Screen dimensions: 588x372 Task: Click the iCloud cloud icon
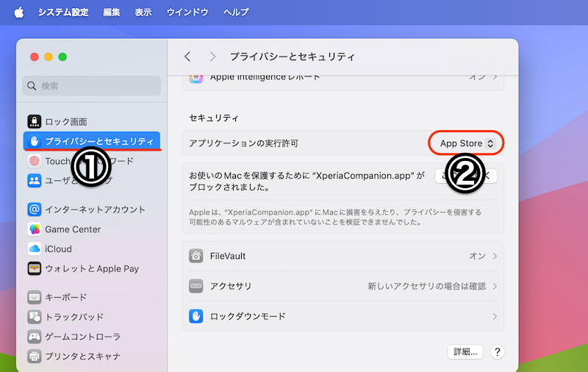point(35,249)
